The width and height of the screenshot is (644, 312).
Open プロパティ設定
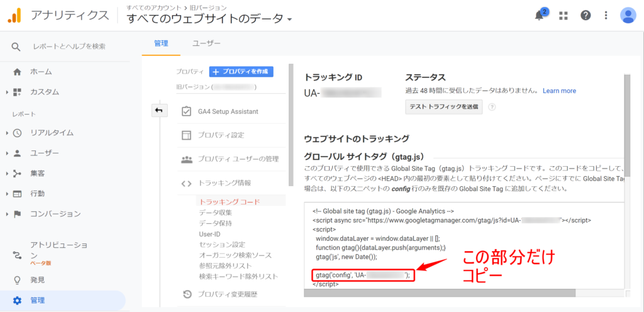[x=221, y=135]
